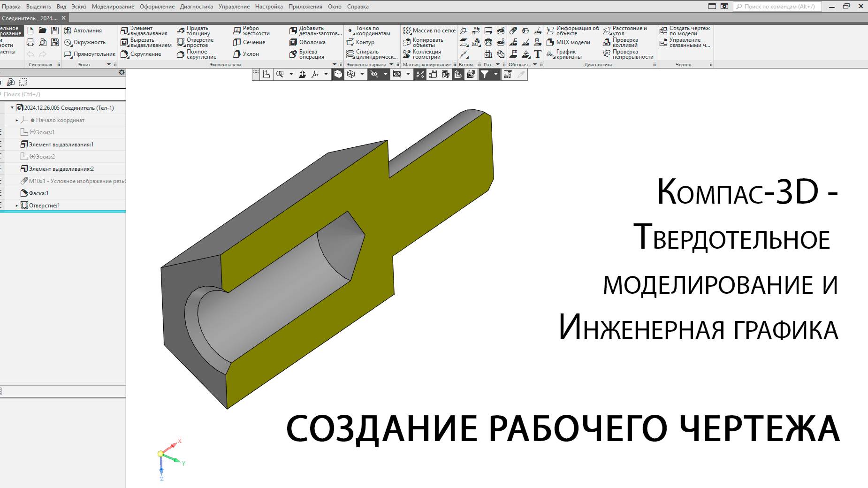
Task: Start the Элемент выдавливания extrude command
Action: (x=144, y=31)
